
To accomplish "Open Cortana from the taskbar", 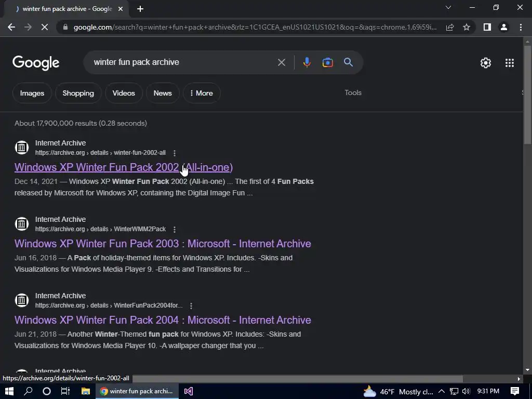I will [x=47, y=391].
